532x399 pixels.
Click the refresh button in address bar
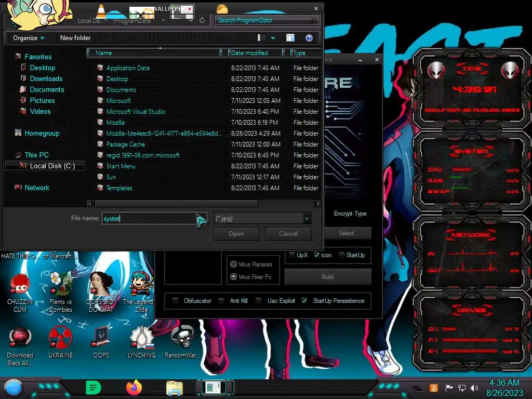pyautogui.click(x=202, y=20)
